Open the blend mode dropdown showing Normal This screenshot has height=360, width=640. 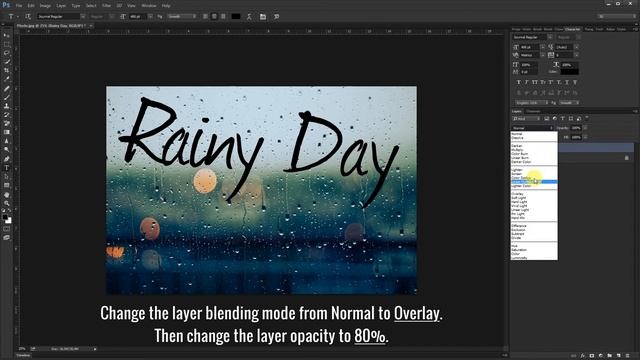pos(533,128)
